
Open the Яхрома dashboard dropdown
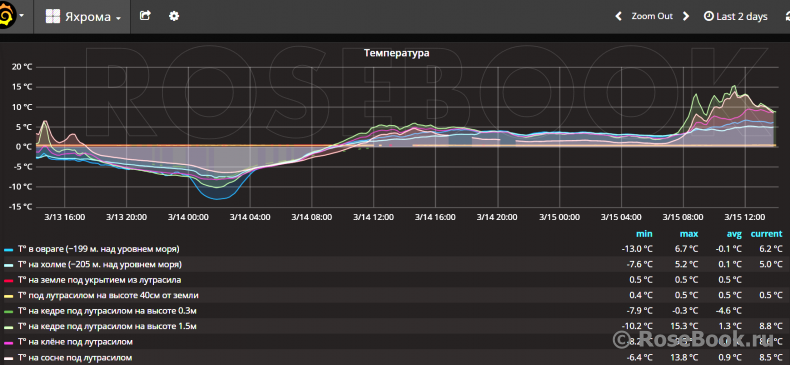[x=83, y=17]
